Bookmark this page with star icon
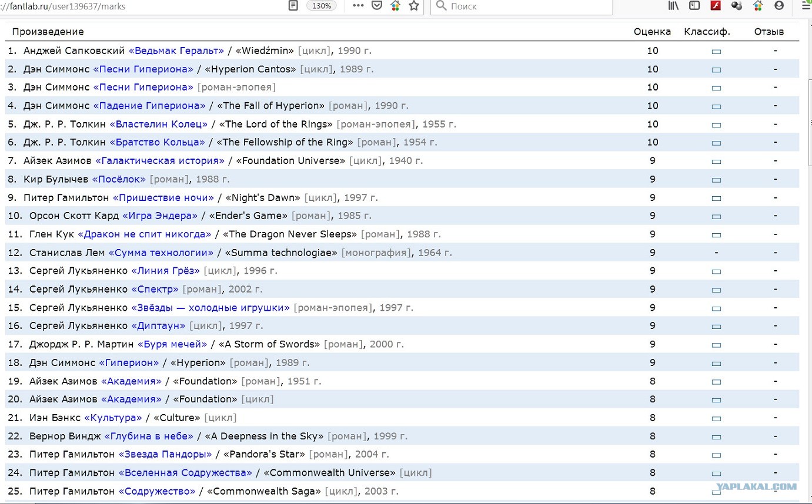Viewport: 812px width, 504px height. (x=414, y=6)
